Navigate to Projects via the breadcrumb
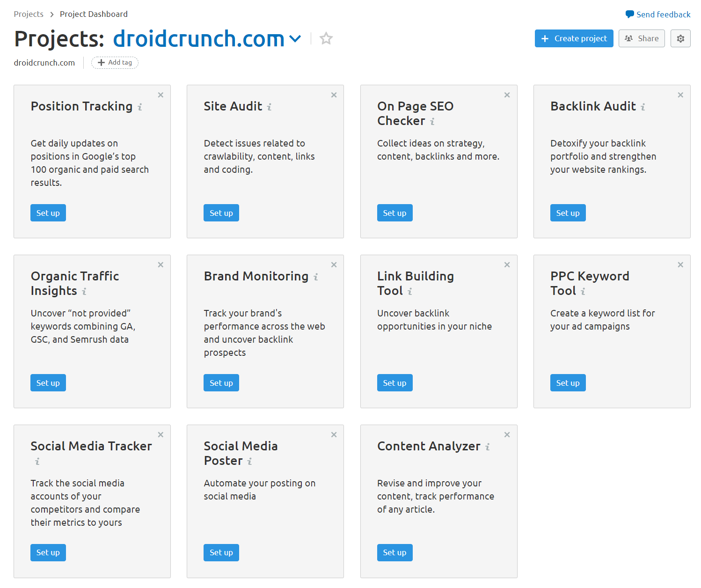The image size is (701, 588). 29,14
